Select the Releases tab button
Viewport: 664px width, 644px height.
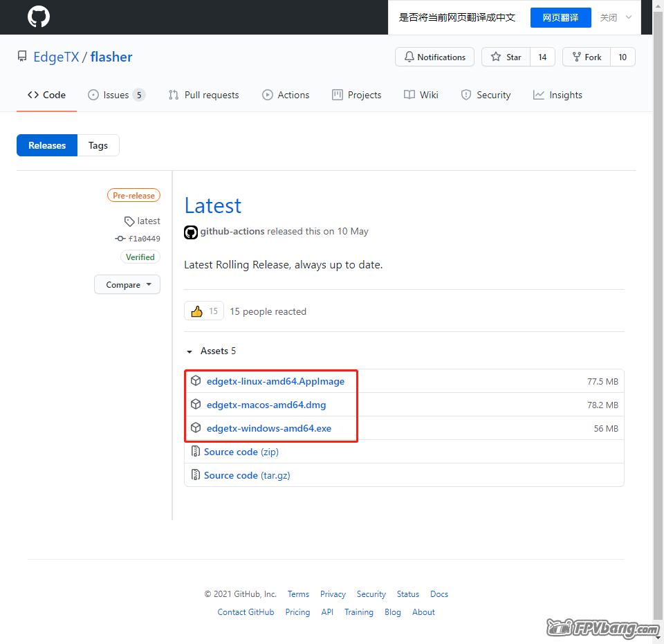(x=47, y=145)
